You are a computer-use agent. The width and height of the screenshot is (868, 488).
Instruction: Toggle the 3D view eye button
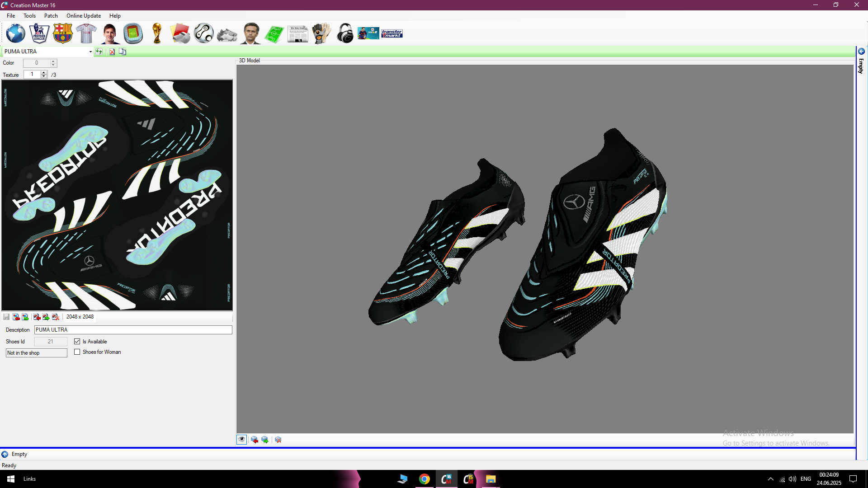click(x=242, y=440)
